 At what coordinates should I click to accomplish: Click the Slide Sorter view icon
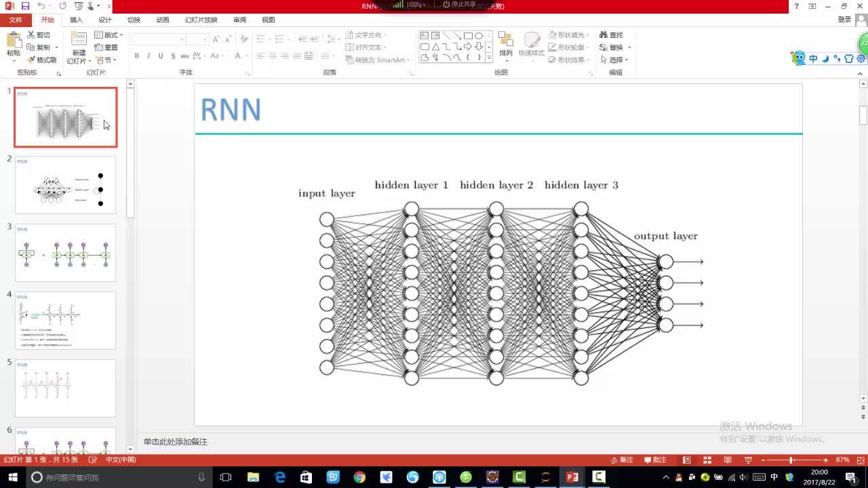tap(707, 460)
